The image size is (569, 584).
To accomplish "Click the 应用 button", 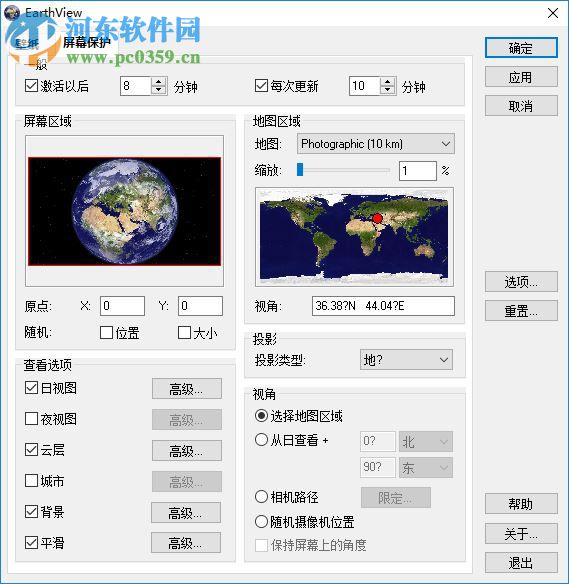I will coord(521,77).
